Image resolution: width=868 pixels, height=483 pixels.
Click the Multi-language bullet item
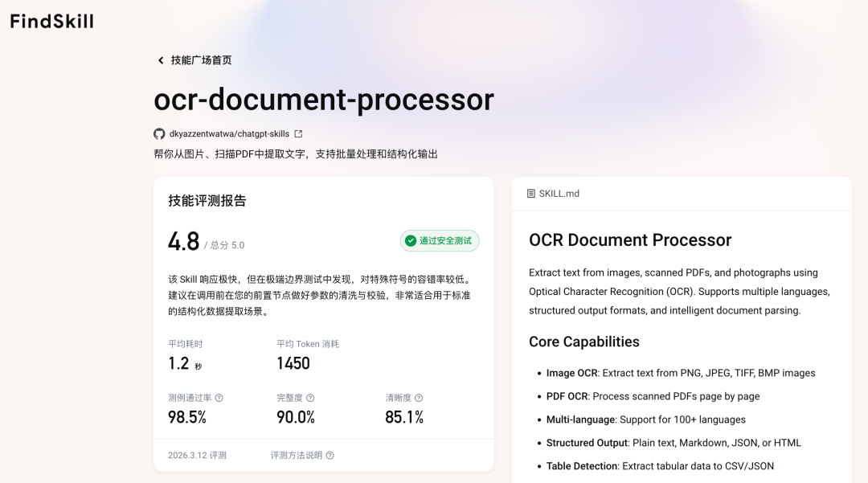pyautogui.click(x=645, y=420)
